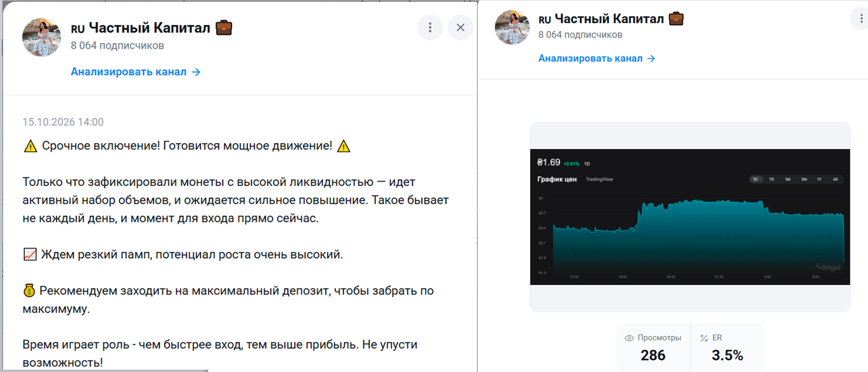The height and width of the screenshot is (372, 868).
Task: Click the 1.69 price value on chart
Action: (x=549, y=162)
